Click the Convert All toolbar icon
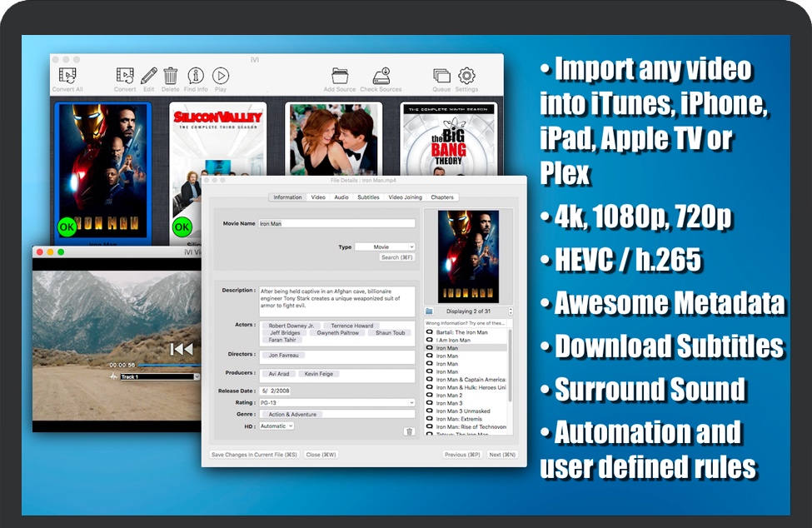812x528 pixels. click(67, 76)
